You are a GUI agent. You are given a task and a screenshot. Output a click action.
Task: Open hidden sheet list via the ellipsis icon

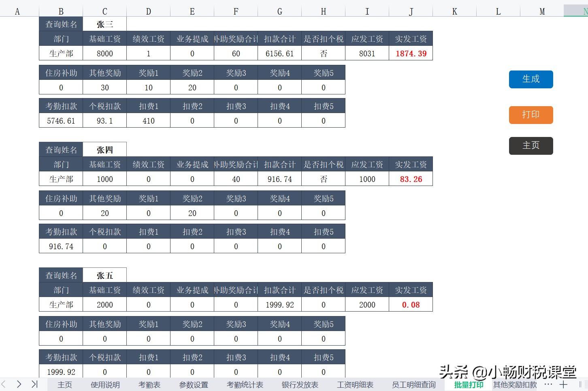click(549, 385)
